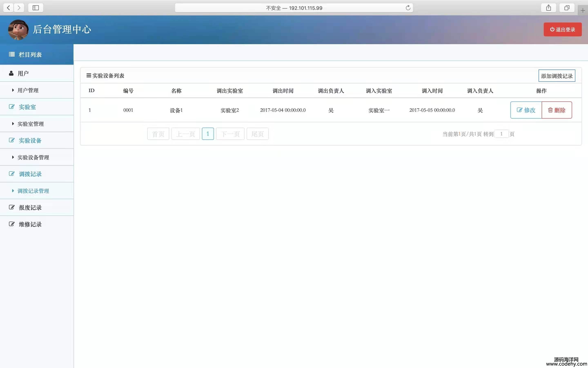Click the list icon beside 栏目列表

point(12,54)
